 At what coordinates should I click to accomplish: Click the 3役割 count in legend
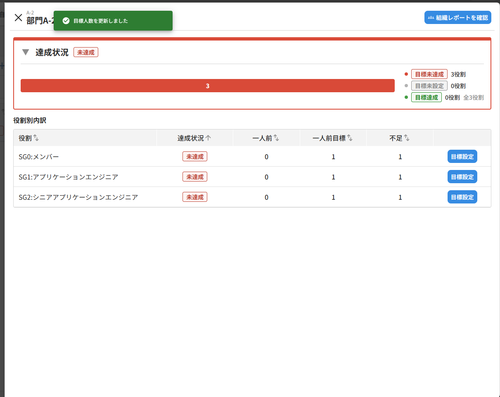click(x=458, y=74)
